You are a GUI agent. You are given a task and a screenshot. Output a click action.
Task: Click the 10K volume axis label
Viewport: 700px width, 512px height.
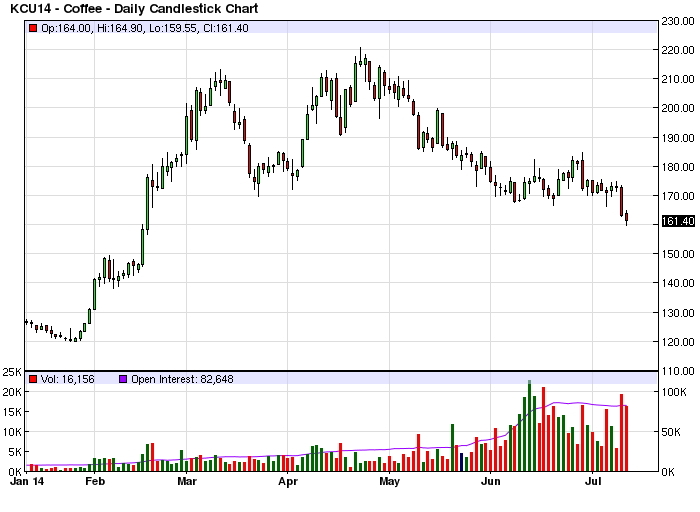[x=12, y=432]
